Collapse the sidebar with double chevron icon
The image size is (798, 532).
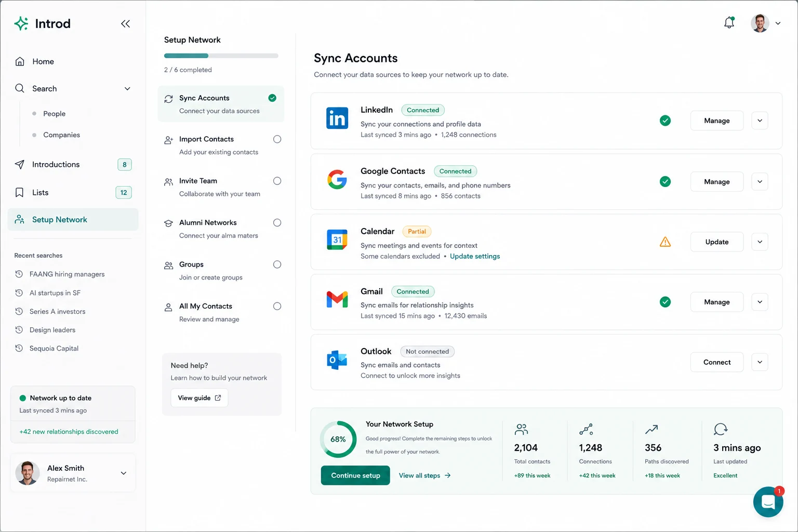[x=125, y=23]
